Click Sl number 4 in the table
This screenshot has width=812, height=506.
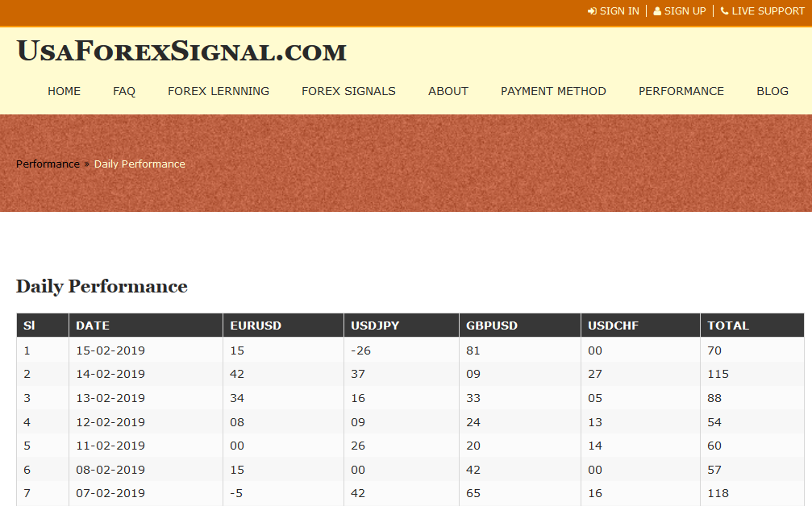[27, 422]
